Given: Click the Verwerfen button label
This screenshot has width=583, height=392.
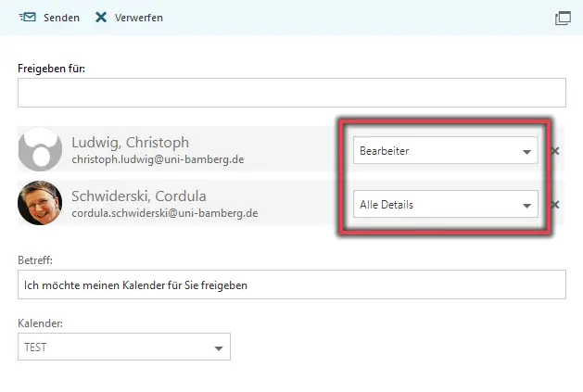Looking at the screenshot, I should 139,18.
